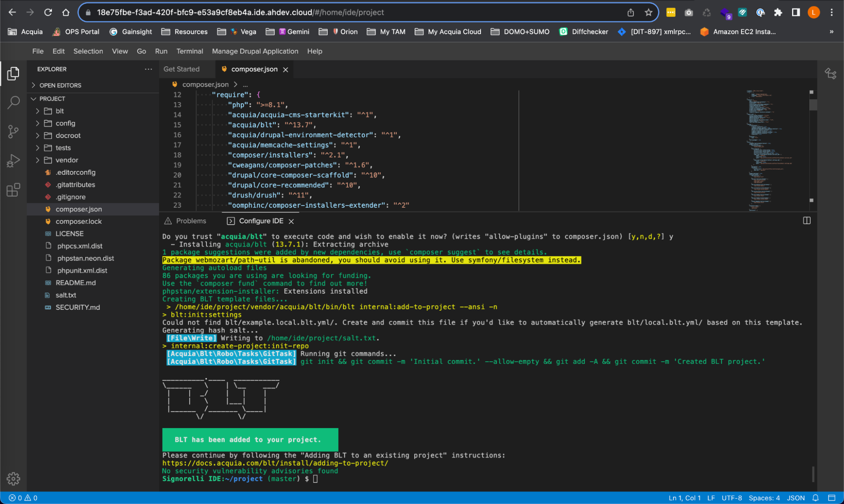This screenshot has height=504, width=844.
Task: Click the browser home button
Action: (66, 12)
